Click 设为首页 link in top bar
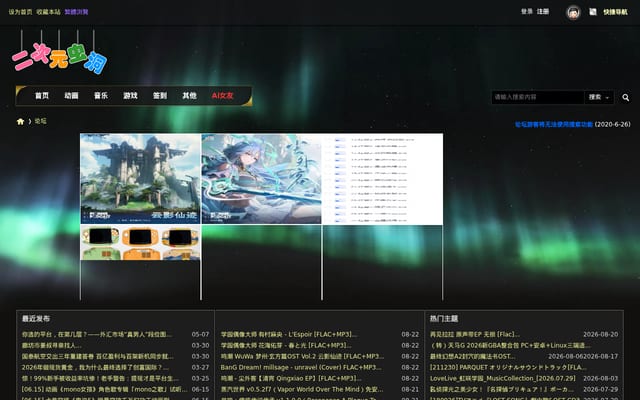This screenshot has height=400, width=640. tap(20, 12)
